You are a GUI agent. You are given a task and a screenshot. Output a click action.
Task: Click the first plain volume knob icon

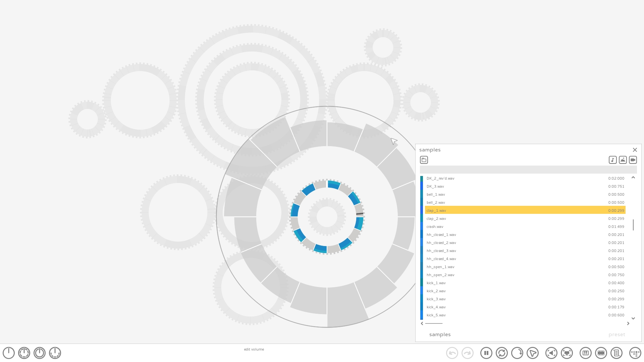click(9, 353)
